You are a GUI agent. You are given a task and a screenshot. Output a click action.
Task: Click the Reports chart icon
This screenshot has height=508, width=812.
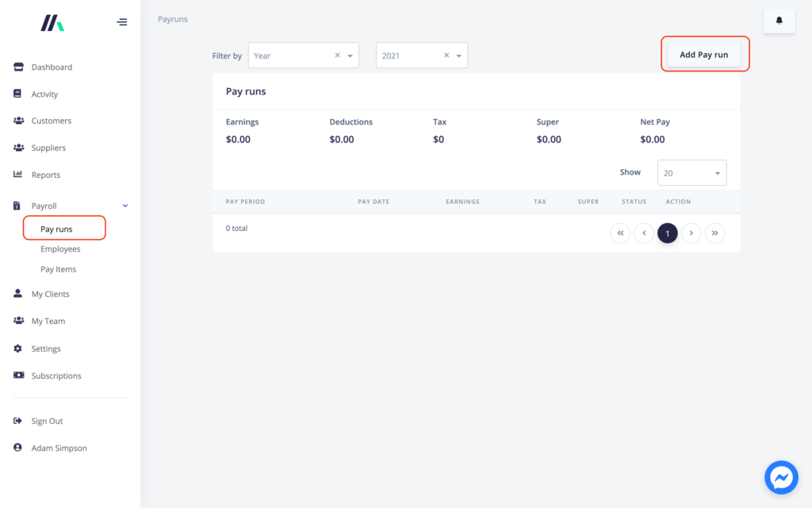tap(18, 175)
